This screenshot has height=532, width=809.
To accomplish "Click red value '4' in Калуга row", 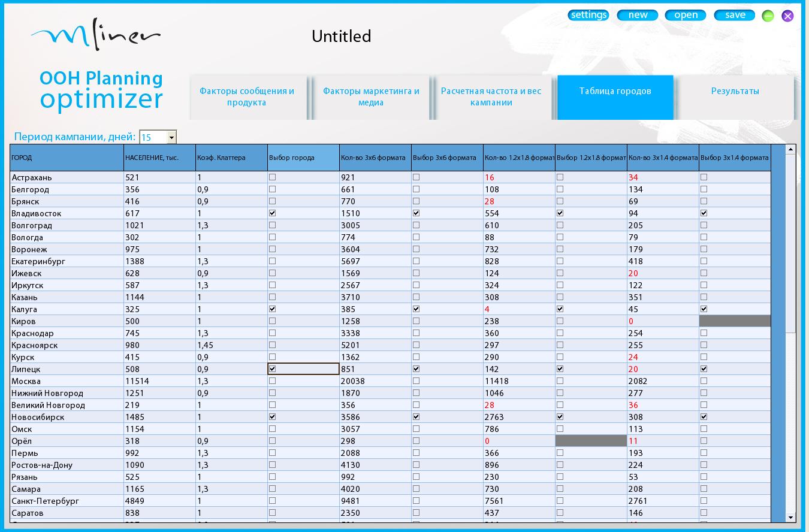I will point(519,309).
